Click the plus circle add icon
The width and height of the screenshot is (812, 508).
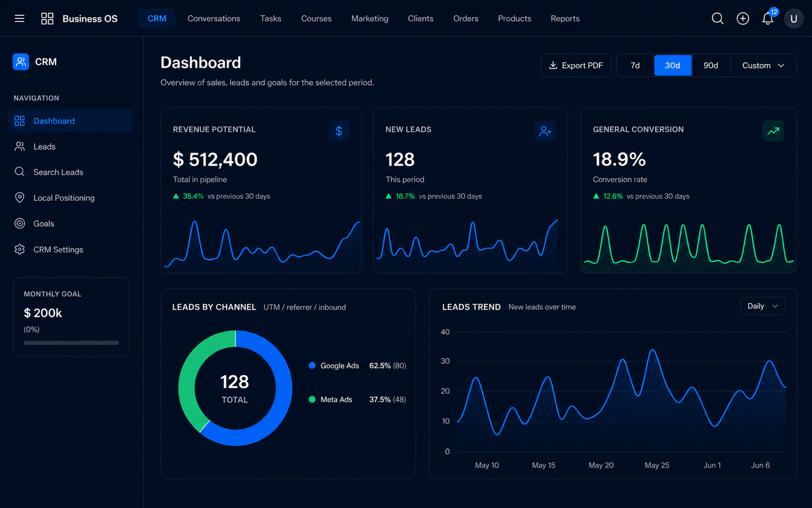point(742,19)
